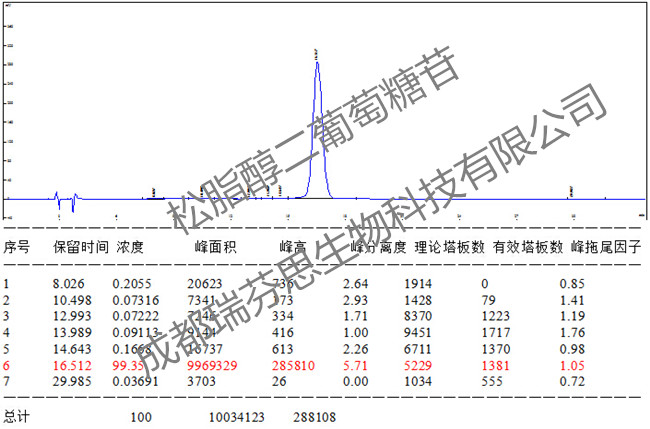The width and height of the screenshot is (650, 429).
Task: Select resolution value 0.00
Action: coord(356,381)
